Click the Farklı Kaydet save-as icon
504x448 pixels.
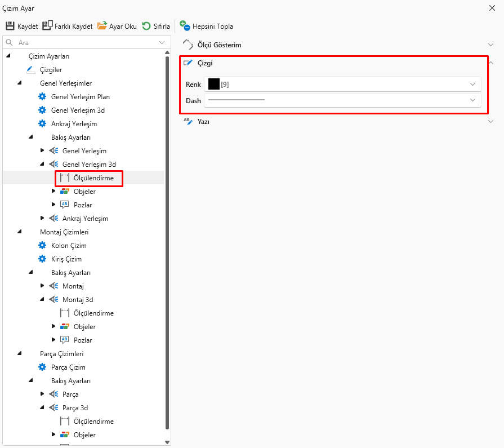click(x=47, y=26)
